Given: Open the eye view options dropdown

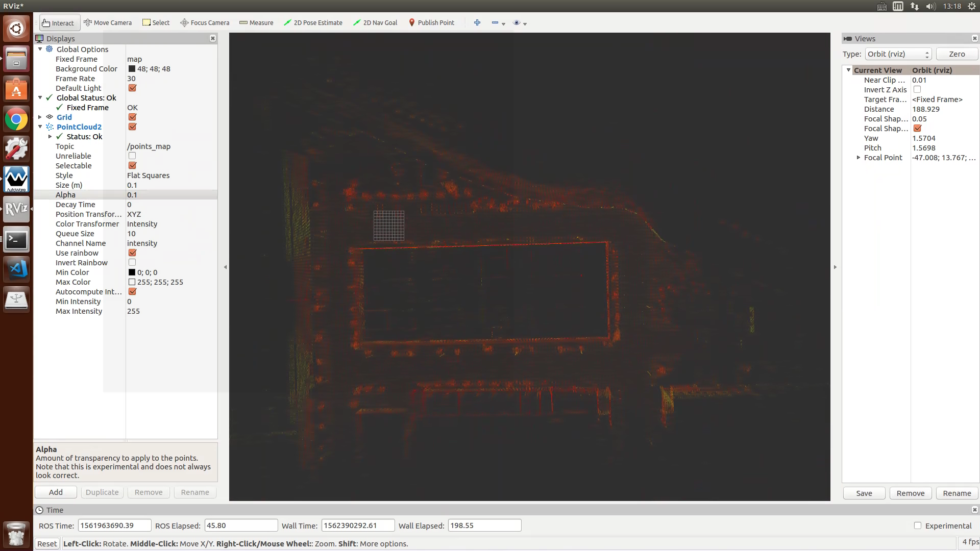Looking at the screenshot, I should [520, 23].
